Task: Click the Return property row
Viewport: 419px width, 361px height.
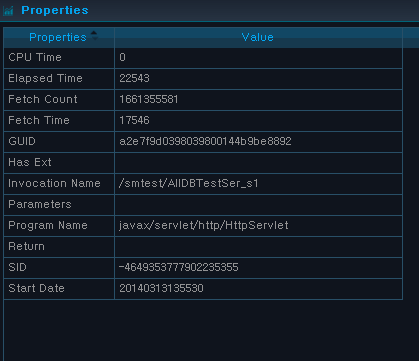Action: pyautogui.click(x=203, y=247)
